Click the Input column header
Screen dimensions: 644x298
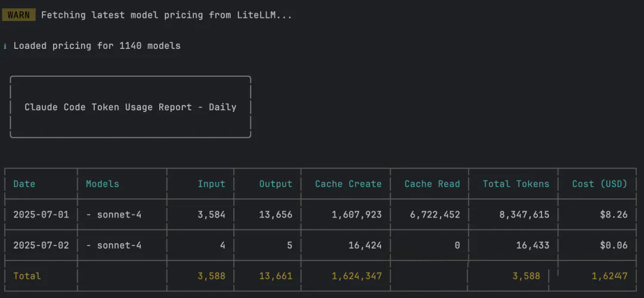pos(212,184)
